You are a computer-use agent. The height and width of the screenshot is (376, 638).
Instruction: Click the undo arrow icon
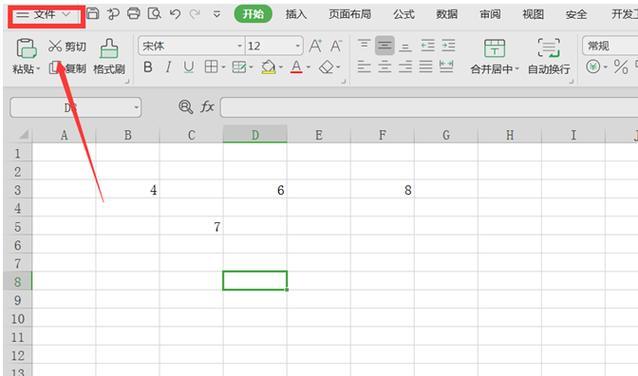175,14
